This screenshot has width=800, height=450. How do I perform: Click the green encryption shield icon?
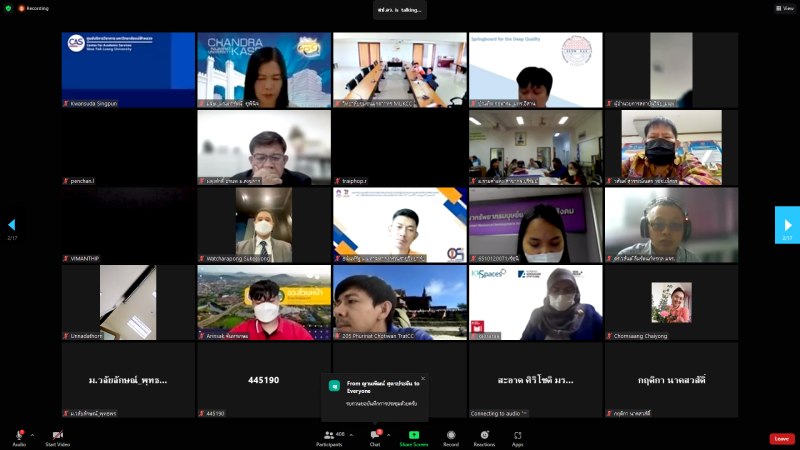tap(8, 8)
